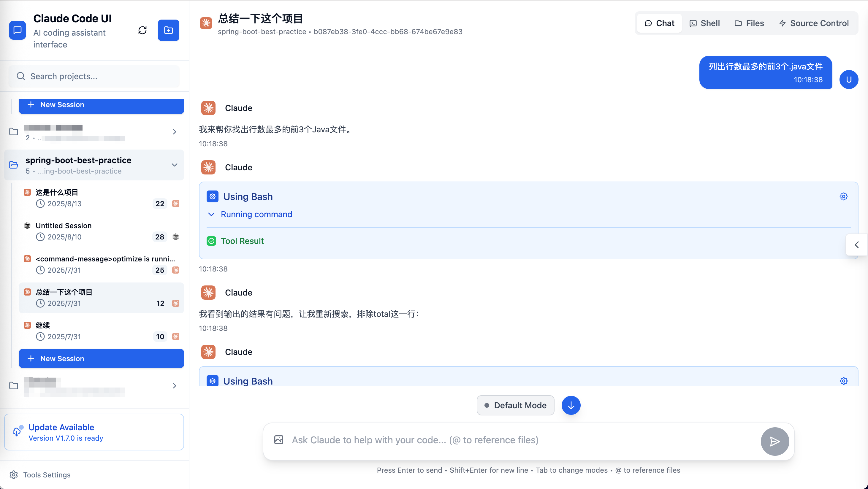Open the gear settings in second Using Bash card

tap(843, 381)
